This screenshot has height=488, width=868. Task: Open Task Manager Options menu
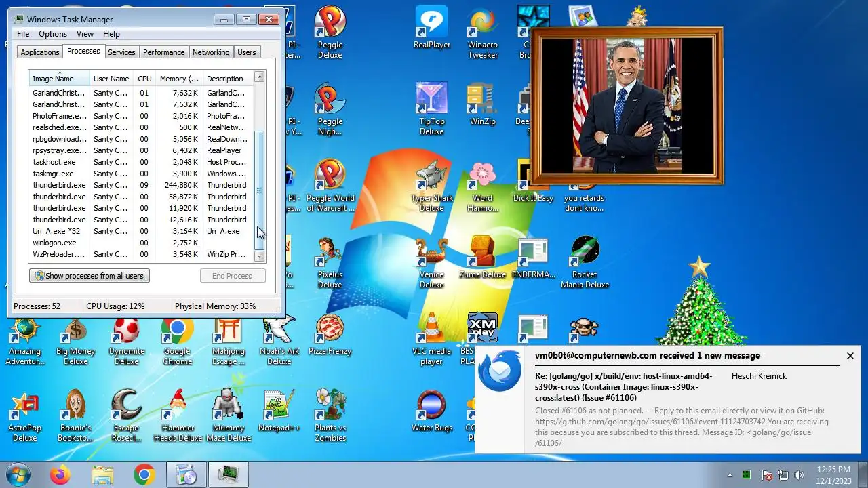coord(53,34)
